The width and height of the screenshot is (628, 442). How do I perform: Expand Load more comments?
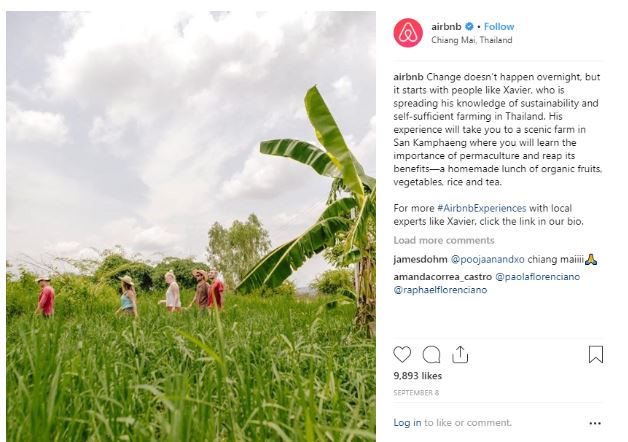click(444, 240)
